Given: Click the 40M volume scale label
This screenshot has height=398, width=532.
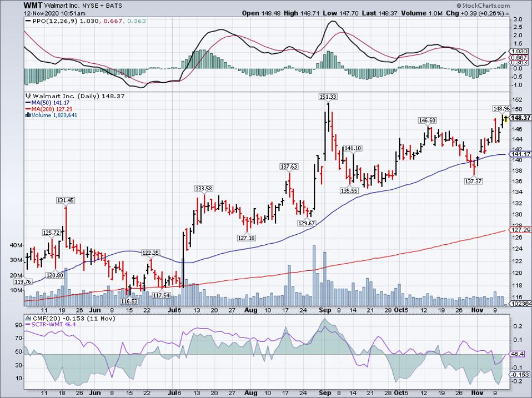Looking at the screenshot, I should click(x=16, y=245).
